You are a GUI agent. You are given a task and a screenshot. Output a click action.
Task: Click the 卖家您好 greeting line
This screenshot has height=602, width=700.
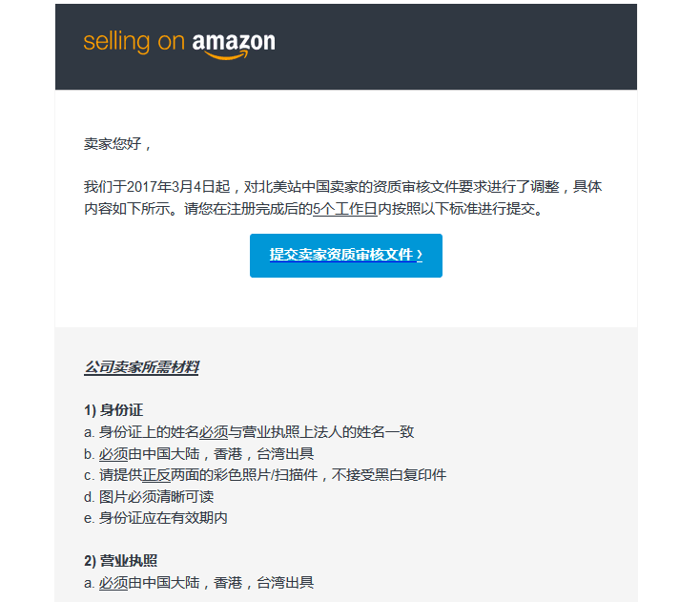[x=118, y=144]
